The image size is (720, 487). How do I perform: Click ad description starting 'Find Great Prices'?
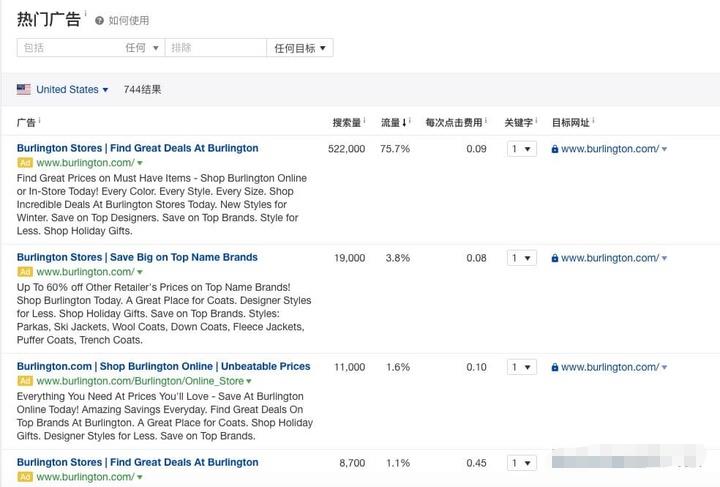(162, 204)
